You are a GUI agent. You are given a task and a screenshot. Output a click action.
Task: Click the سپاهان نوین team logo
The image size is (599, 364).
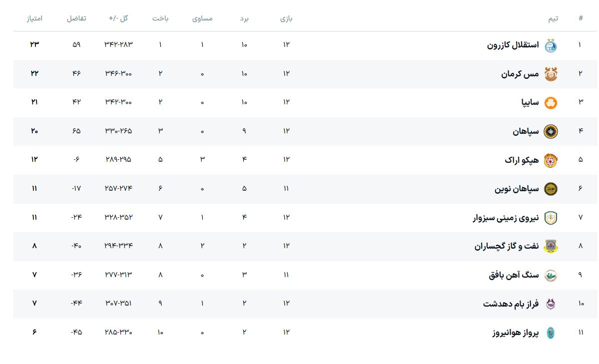pyautogui.click(x=551, y=189)
